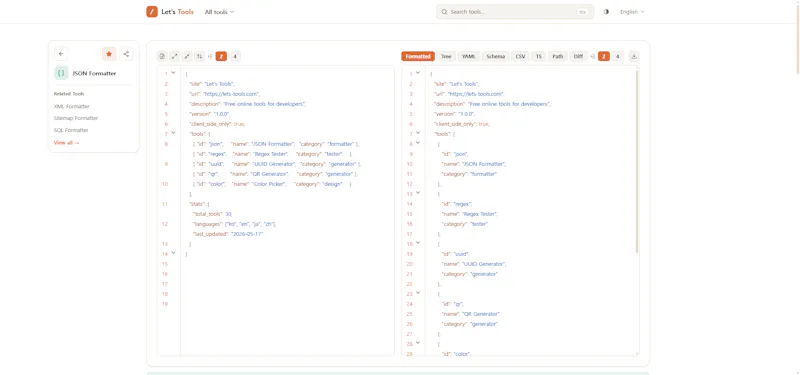Collapse "tools" fold at input line 7
800x375 pixels.
click(x=173, y=133)
